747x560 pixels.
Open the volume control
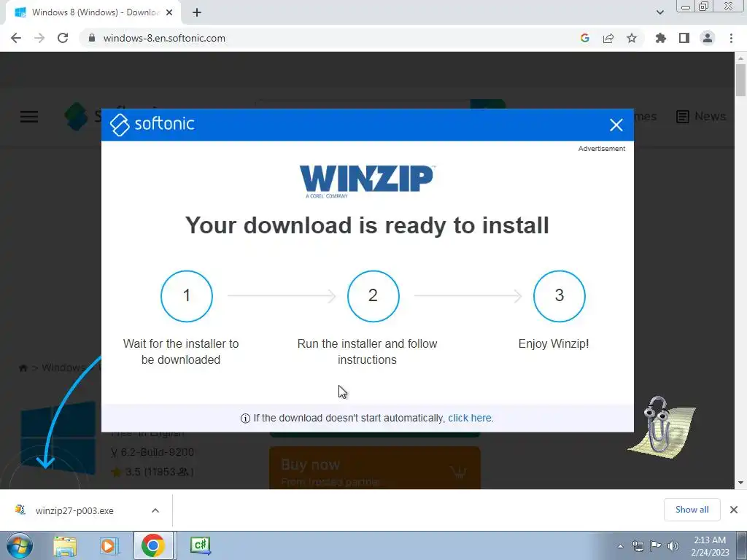click(673, 546)
